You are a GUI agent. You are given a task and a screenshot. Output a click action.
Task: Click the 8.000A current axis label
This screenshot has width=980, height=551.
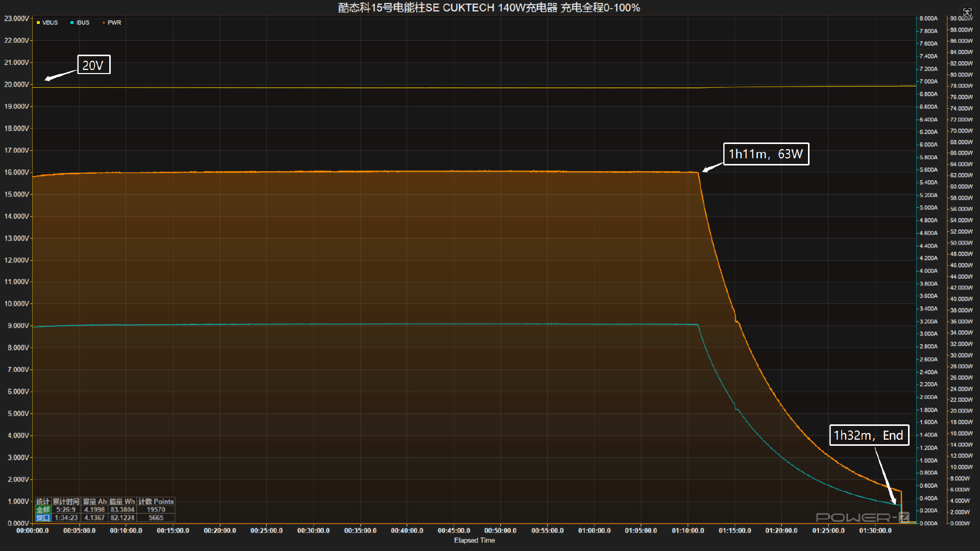928,18
